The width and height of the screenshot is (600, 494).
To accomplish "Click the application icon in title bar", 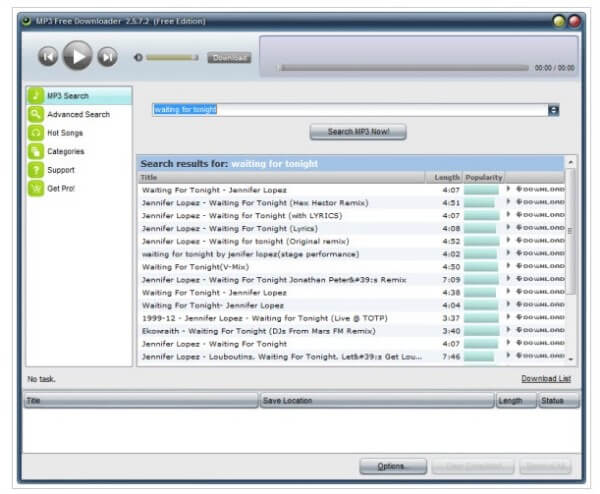I will tap(27, 21).
